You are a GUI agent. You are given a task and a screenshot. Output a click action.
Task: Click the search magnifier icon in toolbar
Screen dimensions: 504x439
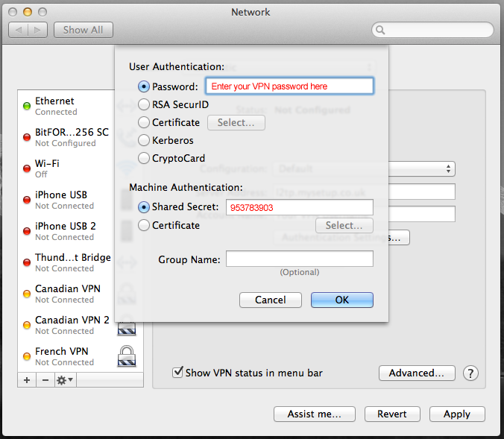(380, 30)
